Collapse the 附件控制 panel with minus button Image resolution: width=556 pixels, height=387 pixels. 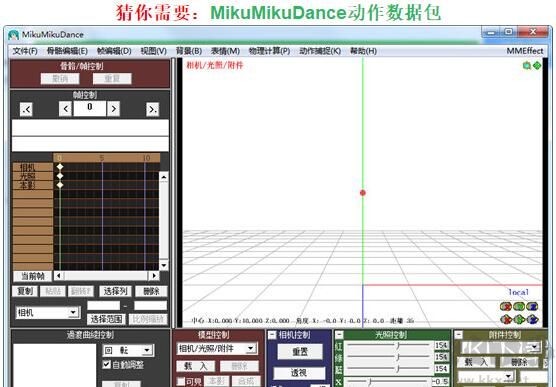pos(459,335)
